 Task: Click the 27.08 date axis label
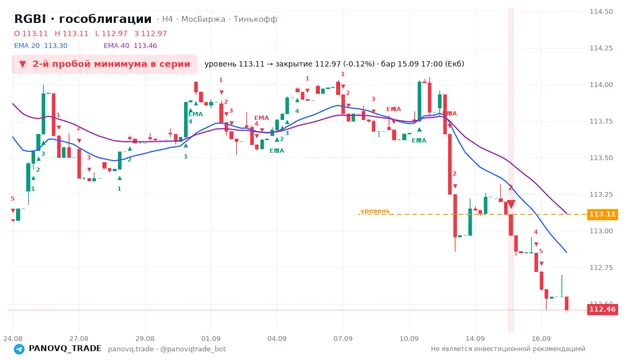[x=79, y=338]
